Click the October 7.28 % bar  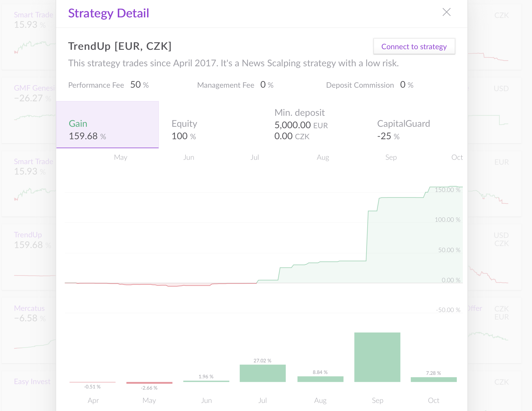tap(434, 379)
